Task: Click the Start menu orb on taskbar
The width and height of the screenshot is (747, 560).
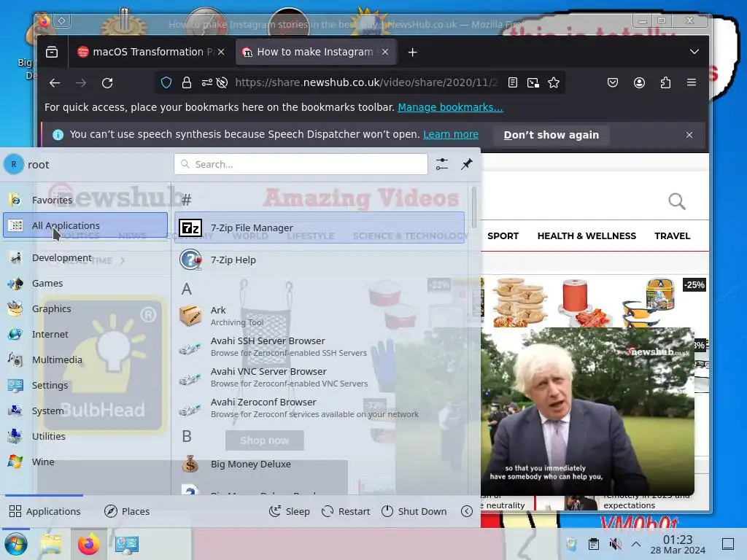Action: (16, 545)
